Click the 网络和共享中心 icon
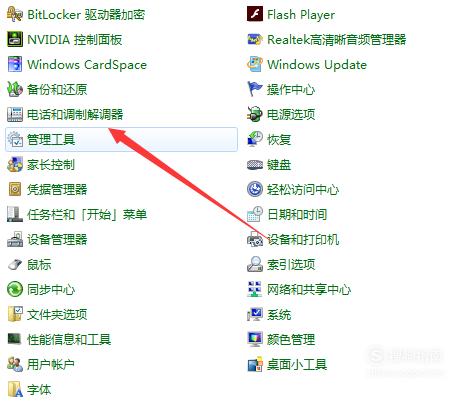The width and height of the screenshot is (467, 402). pos(255,289)
